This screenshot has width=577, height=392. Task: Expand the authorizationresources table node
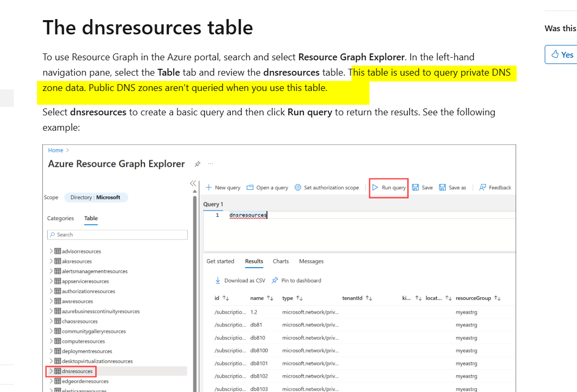pyautogui.click(x=51, y=291)
